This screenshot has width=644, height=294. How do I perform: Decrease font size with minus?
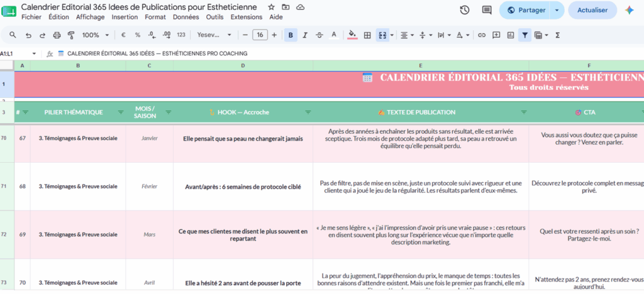pos(245,35)
